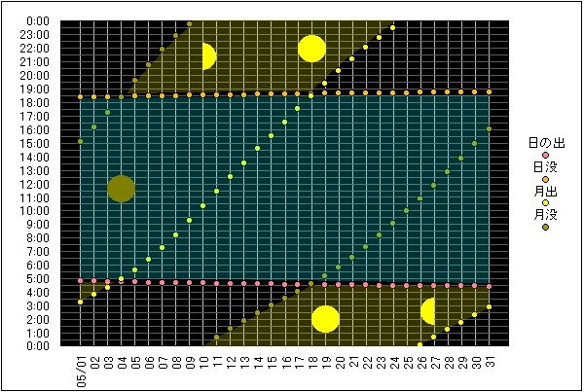Image resolution: width=584 pixels, height=392 pixels.
Task: Click the full moon icon near 2:00
Action: (x=325, y=318)
